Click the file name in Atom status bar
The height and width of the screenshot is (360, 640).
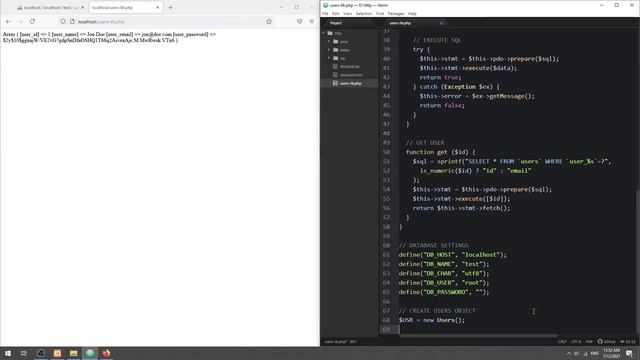336,342
